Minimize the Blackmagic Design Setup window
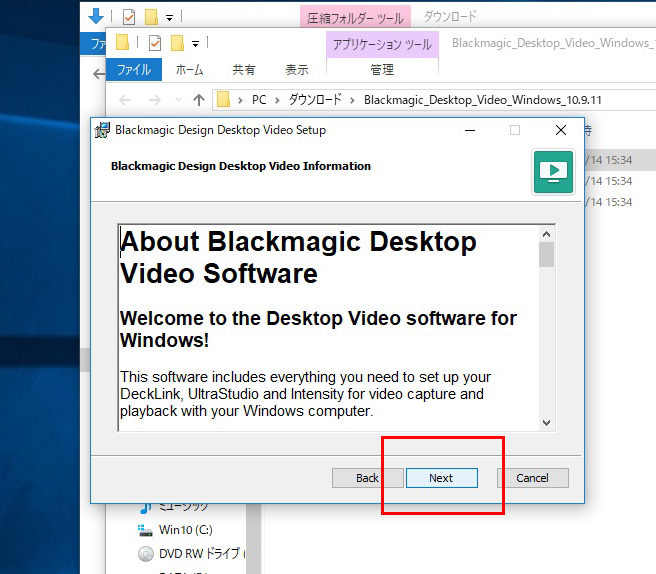The height and width of the screenshot is (574, 656). pos(470,130)
